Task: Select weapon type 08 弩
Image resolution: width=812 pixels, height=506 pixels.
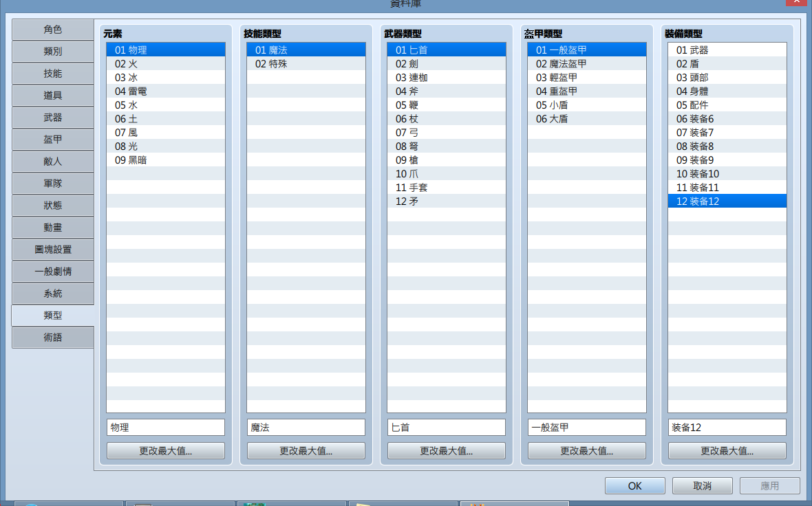Action: point(447,146)
